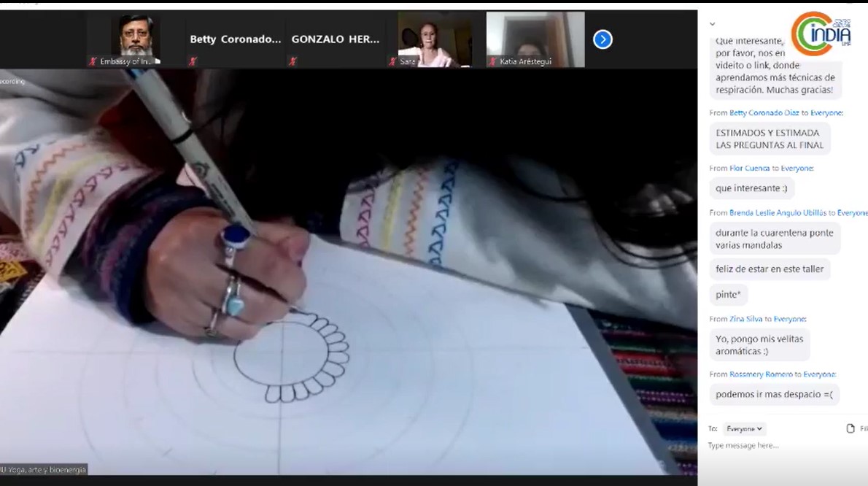Open the Everyone recipient dropdown
868x486 pixels.
coord(744,428)
